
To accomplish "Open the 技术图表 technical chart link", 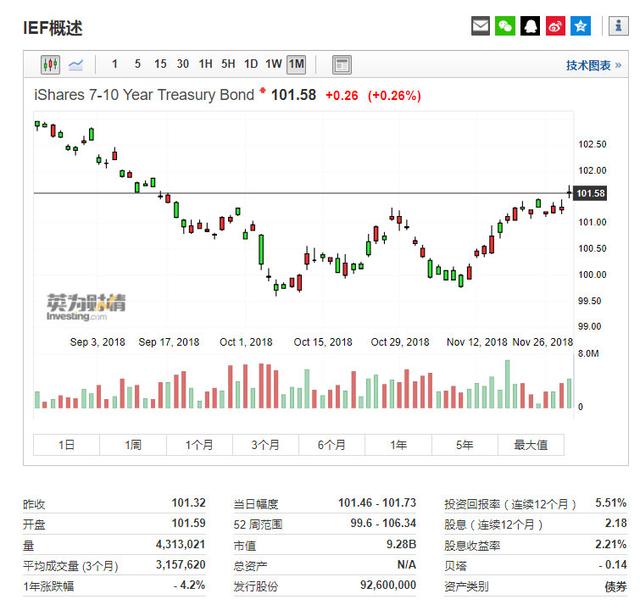I will pyautogui.click(x=593, y=65).
